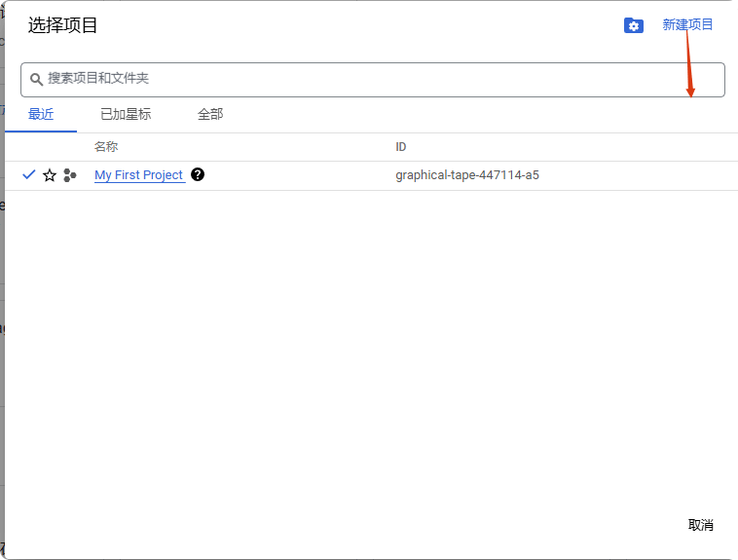
Task: Open the manage resources folder-gear icon
Action: tap(634, 25)
